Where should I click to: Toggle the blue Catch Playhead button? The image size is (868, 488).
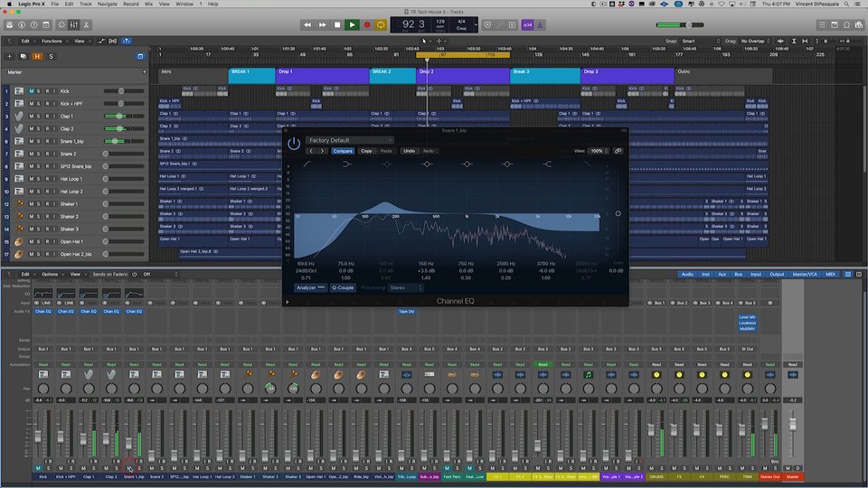127,41
